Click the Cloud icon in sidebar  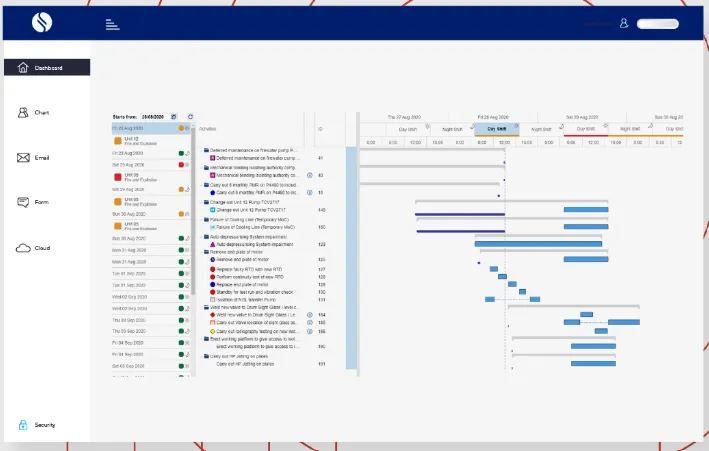pyautogui.click(x=23, y=248)
